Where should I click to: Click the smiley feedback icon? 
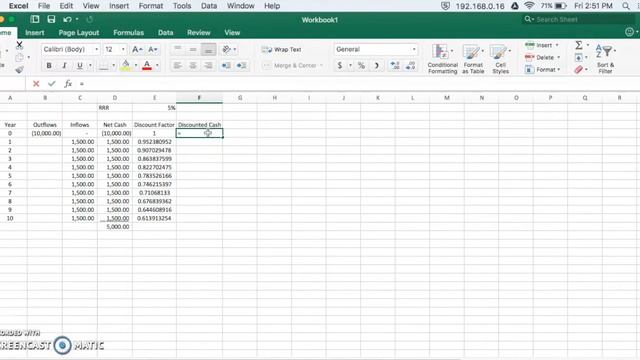tap(629, 32)
